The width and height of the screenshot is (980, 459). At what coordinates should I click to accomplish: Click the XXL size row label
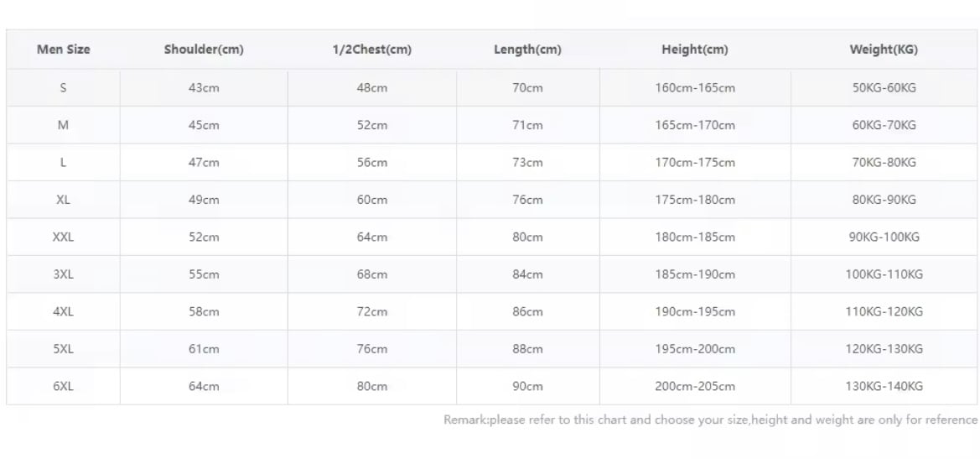63,237
